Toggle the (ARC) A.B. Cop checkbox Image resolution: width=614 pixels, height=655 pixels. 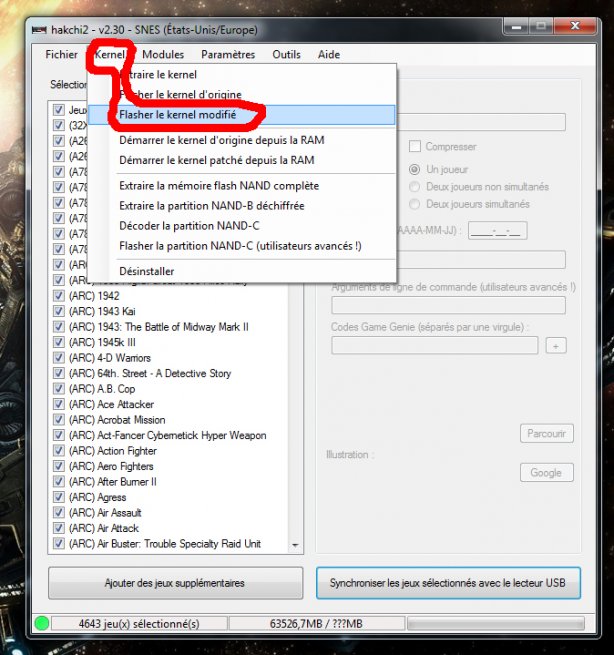coord(58,389)
